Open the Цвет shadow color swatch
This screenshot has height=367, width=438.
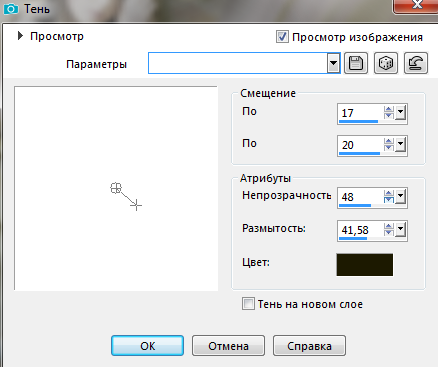365,265
